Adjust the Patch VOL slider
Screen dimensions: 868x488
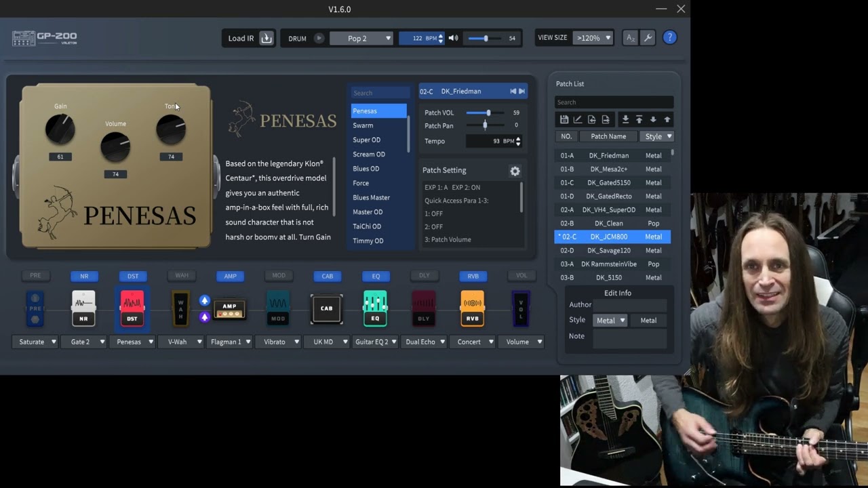[485, 113]
